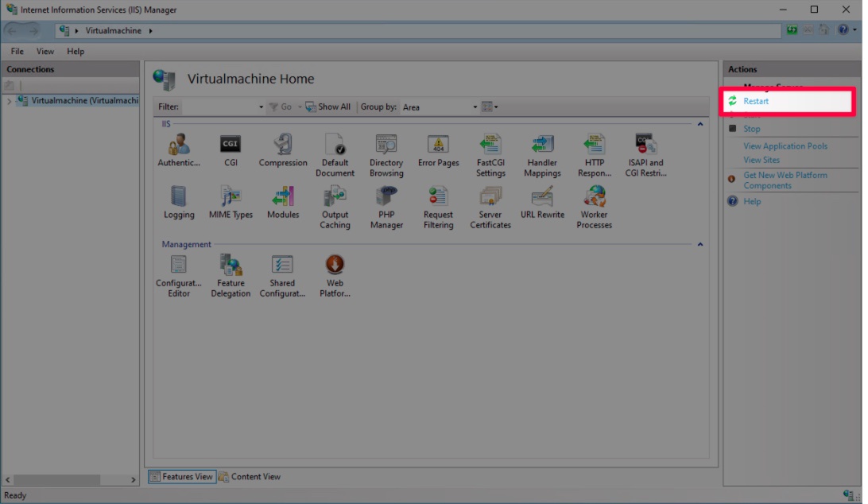Open MIME Types feature
This screenshot has width=868, height=504.
point(231,202)
